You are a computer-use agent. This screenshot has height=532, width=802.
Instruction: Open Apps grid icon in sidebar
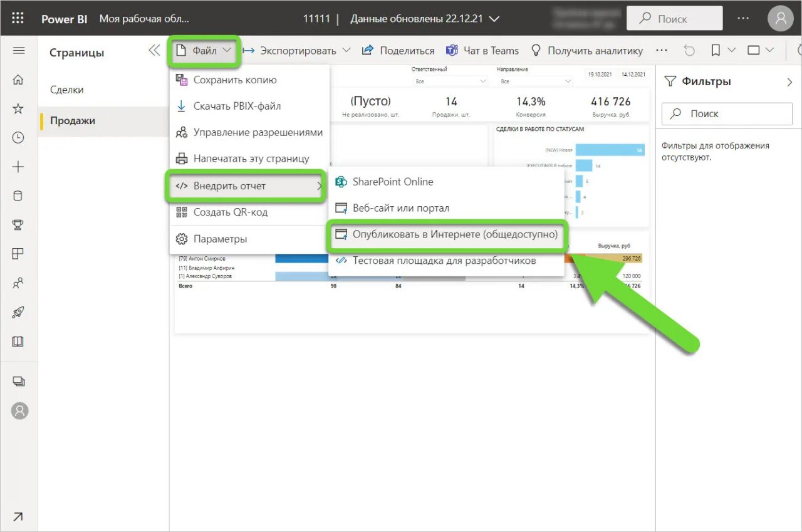tap(18, 254)
